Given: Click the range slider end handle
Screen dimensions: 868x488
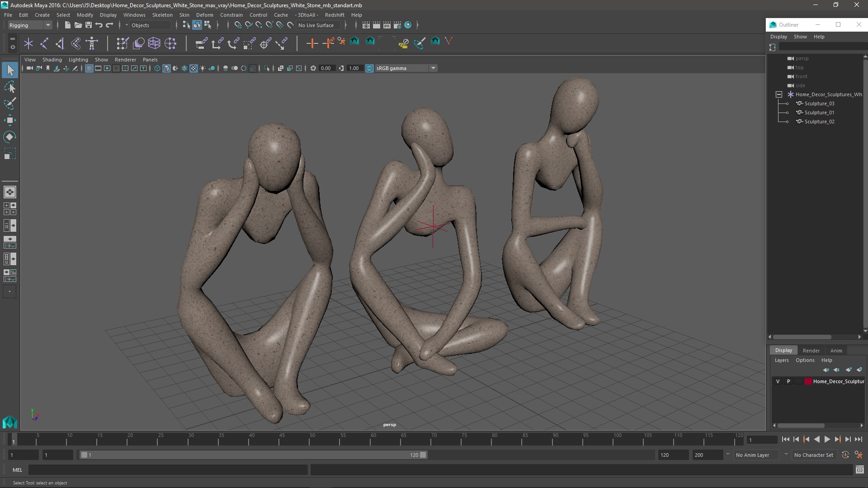Looking at the screenshot, I should click(x=423, y=455).
